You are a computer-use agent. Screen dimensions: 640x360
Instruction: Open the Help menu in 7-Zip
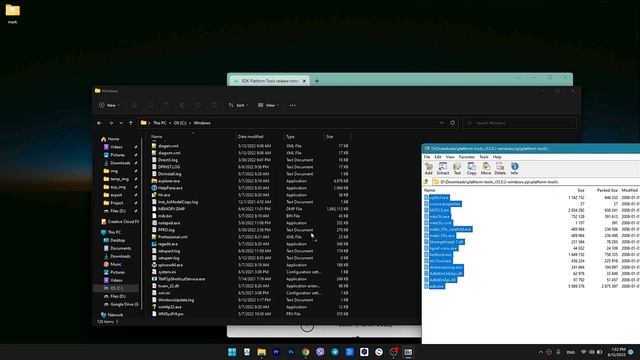click(497, 157)
